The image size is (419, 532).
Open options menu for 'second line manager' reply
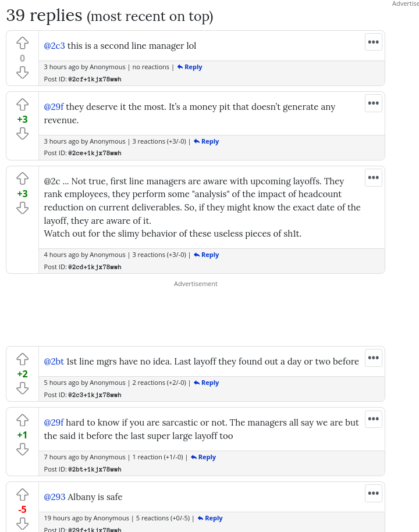pos(373,42)
